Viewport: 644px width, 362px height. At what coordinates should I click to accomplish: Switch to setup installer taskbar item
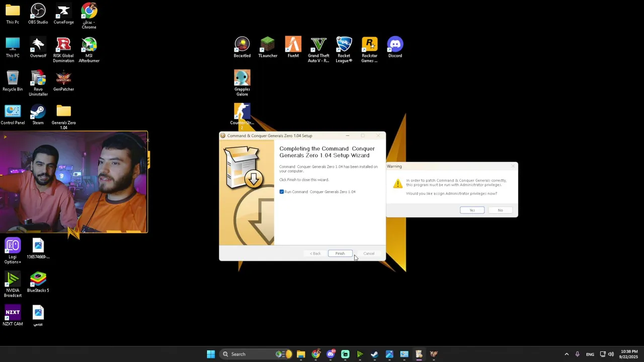419,354
